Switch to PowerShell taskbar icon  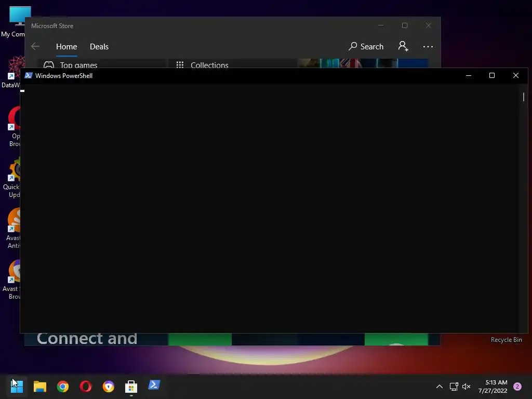click(154, 385)
